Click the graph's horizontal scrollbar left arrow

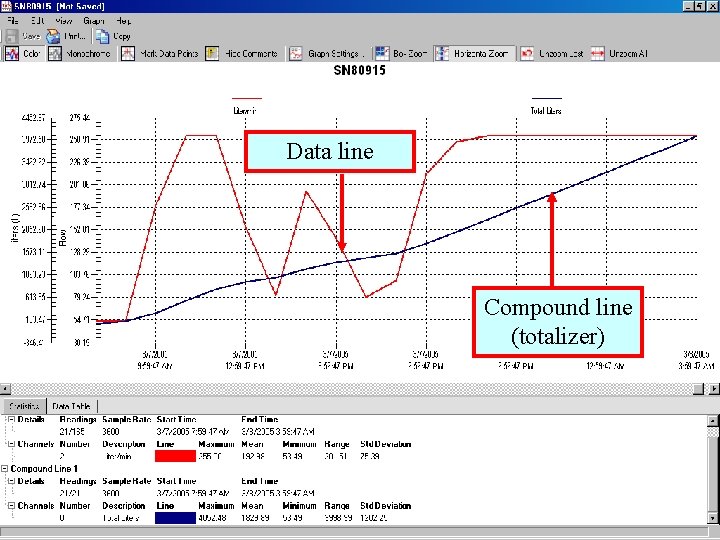[5, 389]
